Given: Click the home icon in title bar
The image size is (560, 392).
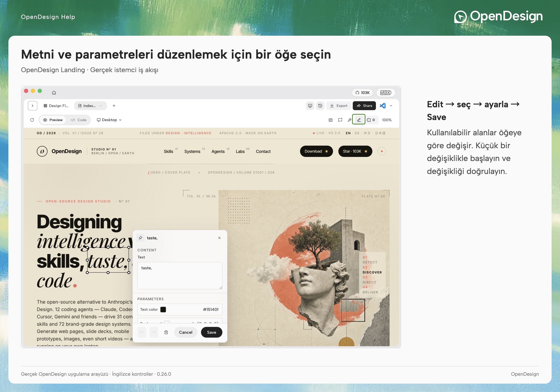Looking at the screenshot, I should coord(54,92).
